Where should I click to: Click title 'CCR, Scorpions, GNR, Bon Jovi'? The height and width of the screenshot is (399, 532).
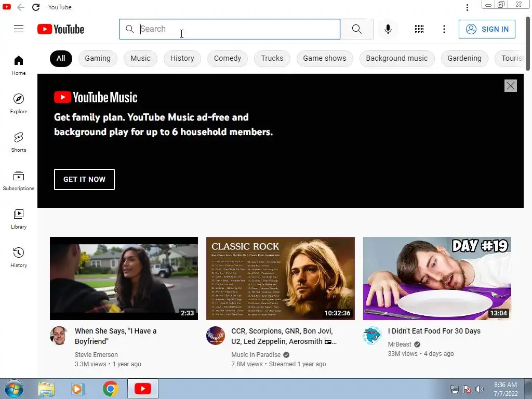(x=284, y=336)
